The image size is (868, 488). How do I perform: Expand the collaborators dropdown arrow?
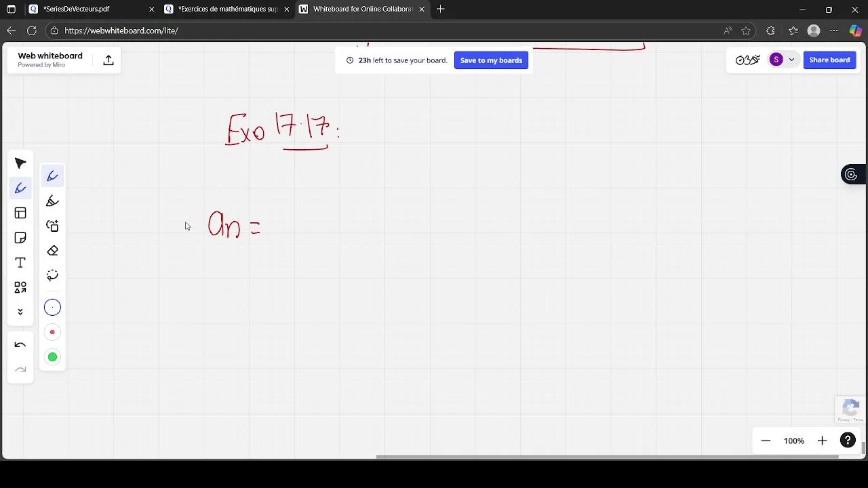coord(791,60)
